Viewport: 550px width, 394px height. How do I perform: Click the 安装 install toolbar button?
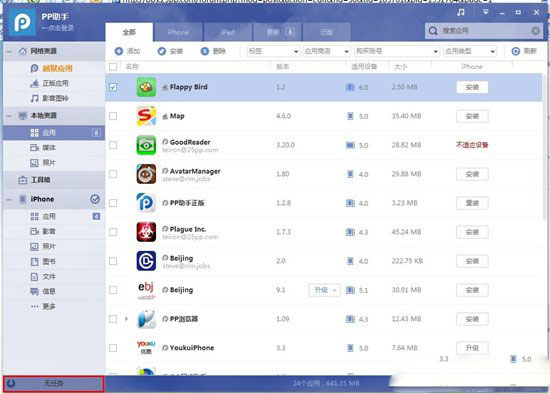pyautogui.click(x=170, y=51)
